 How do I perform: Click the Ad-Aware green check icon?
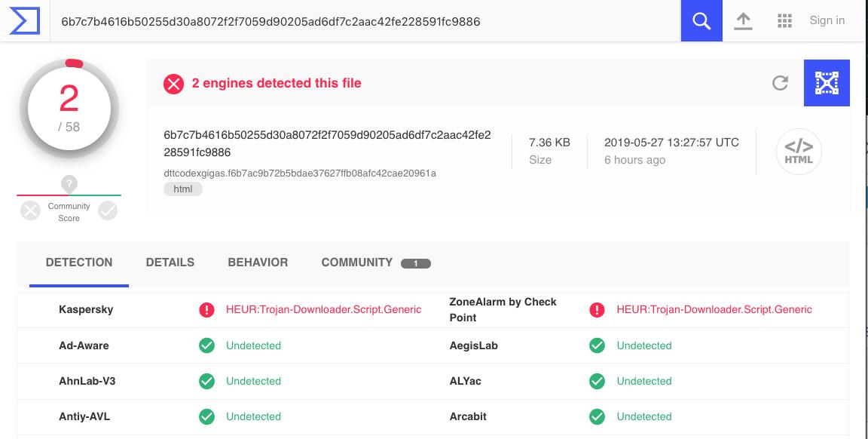click(206, 345)
